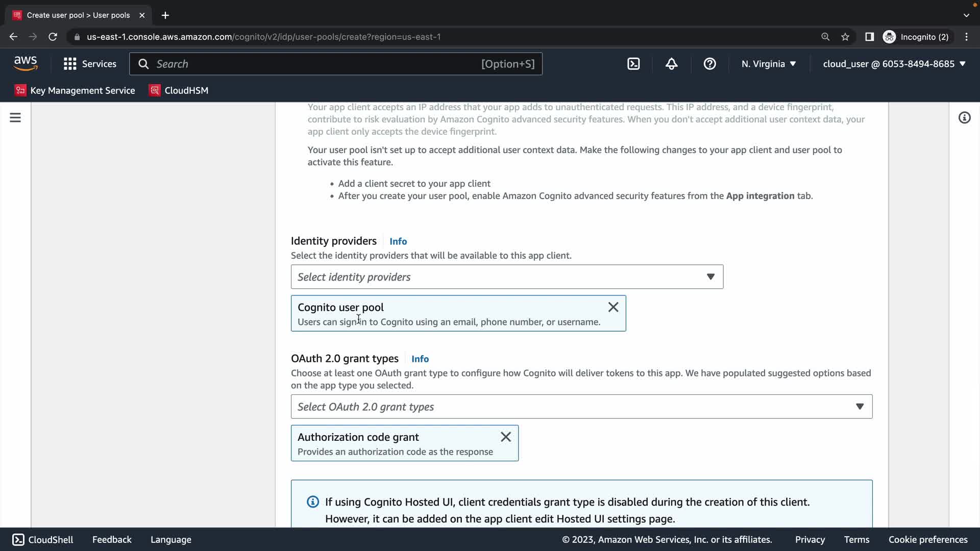Open the info help panel icon at the right edge
Screen dimensions: 980x551
click(964, 118)
